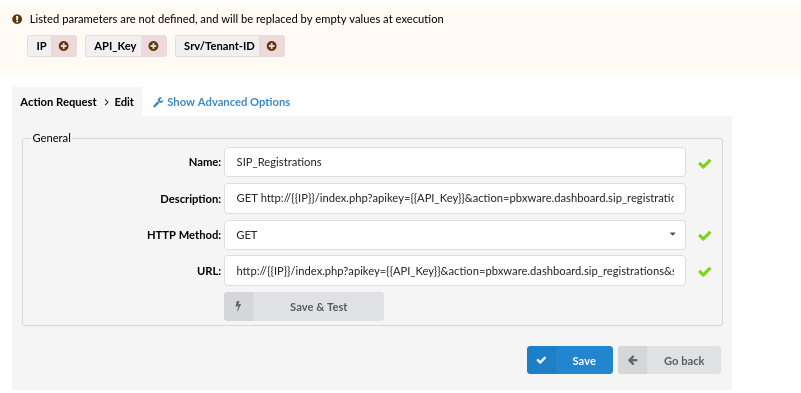
Task: Click the IP parameter tag label
Action: click(41, 46)
